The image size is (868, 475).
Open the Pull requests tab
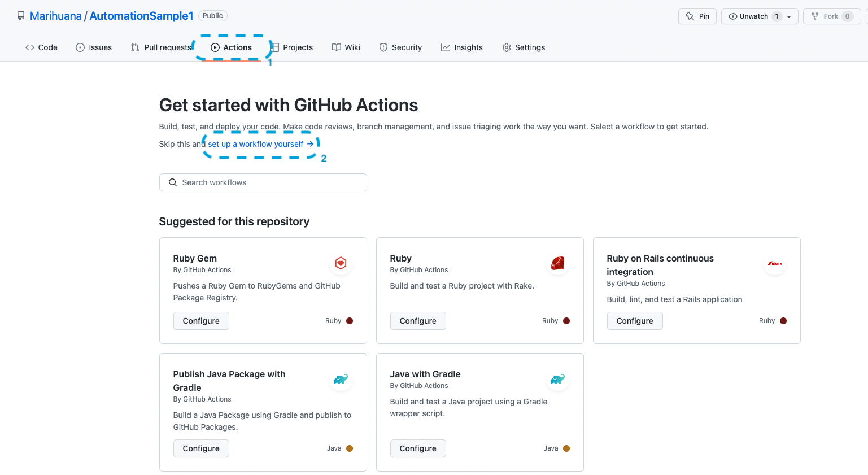[x=161, y=47]
